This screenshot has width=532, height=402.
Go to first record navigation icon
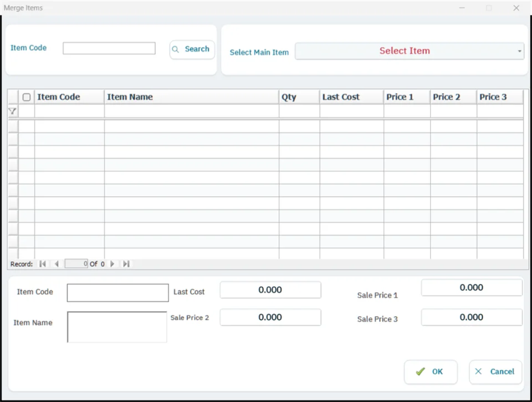(43, 264)
